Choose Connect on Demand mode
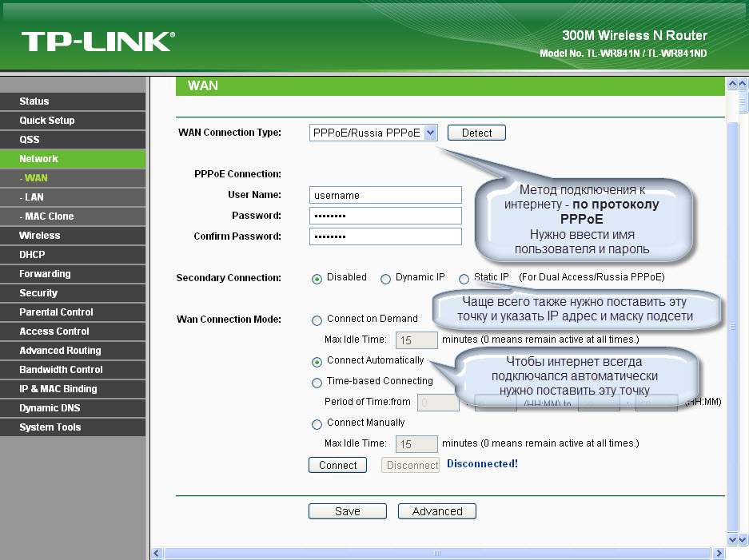The image size is (749, 560). pyautogui.click(x=317, y=320)
